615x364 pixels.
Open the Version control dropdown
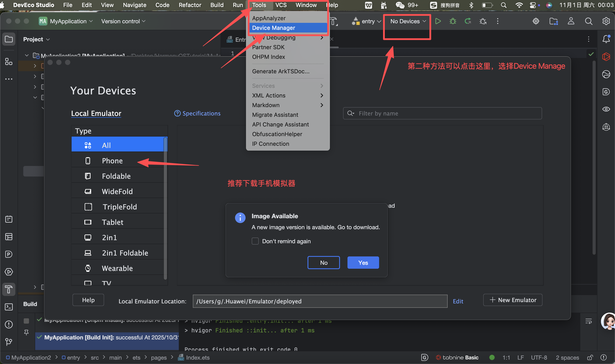pyautogui.click(x=123, y=21)
